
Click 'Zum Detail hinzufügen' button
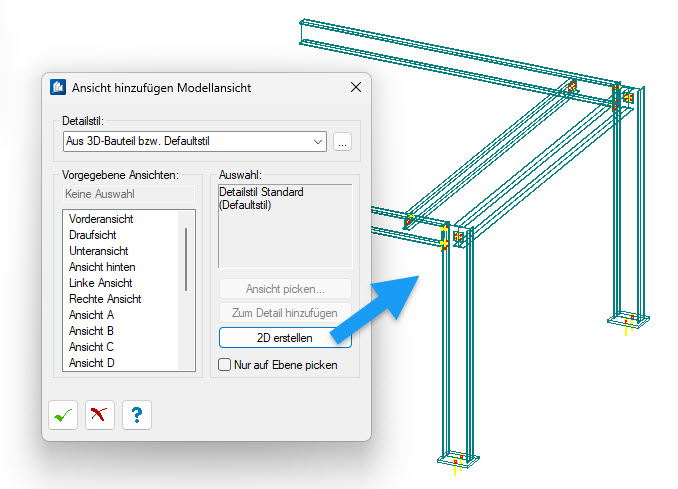(285, 313)
